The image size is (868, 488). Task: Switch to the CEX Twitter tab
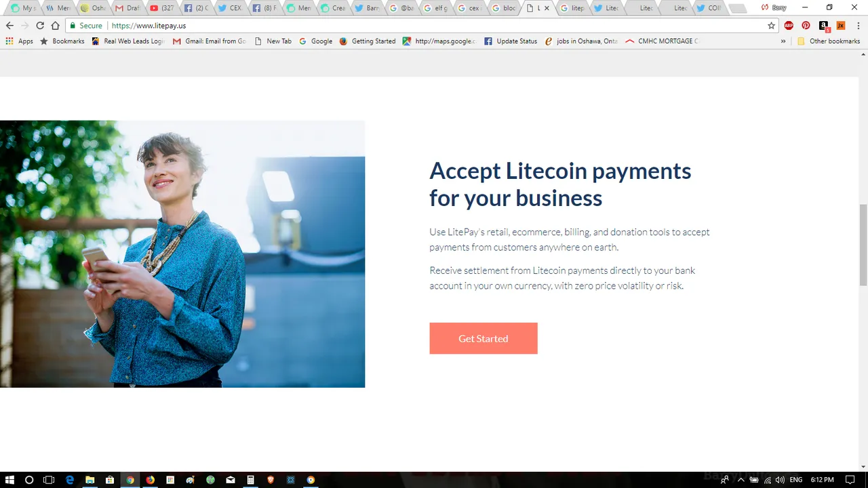(229, 8)
